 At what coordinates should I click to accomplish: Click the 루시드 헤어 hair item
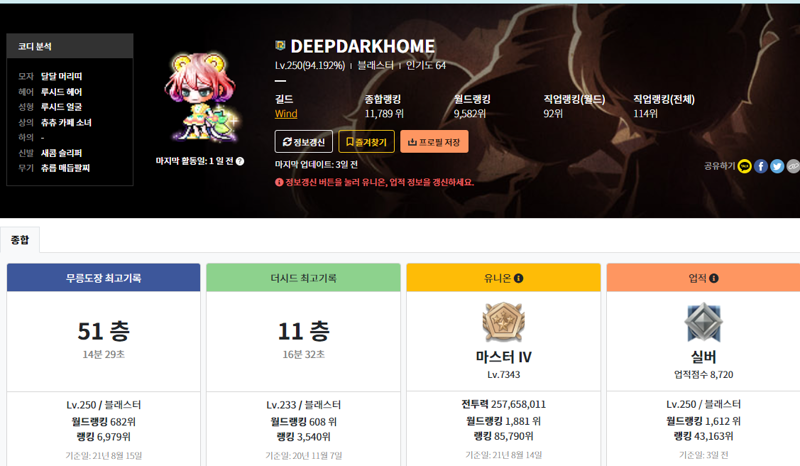click(61, 91)
